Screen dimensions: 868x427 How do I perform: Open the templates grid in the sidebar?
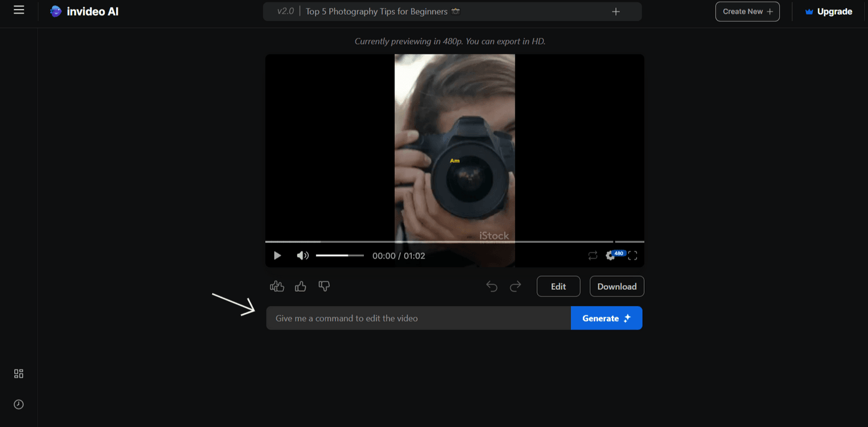(18, 373)
